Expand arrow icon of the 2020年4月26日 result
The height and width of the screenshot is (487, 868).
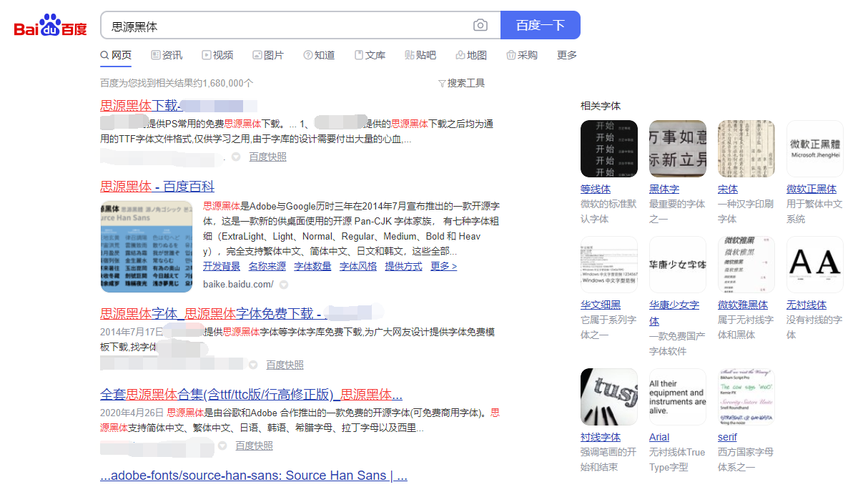[222, 446]
